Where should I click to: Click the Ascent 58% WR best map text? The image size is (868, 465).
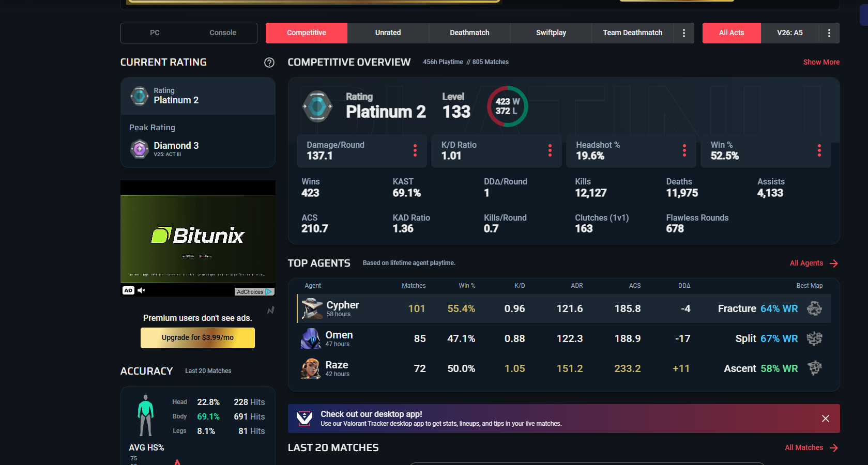click(761, 368)
